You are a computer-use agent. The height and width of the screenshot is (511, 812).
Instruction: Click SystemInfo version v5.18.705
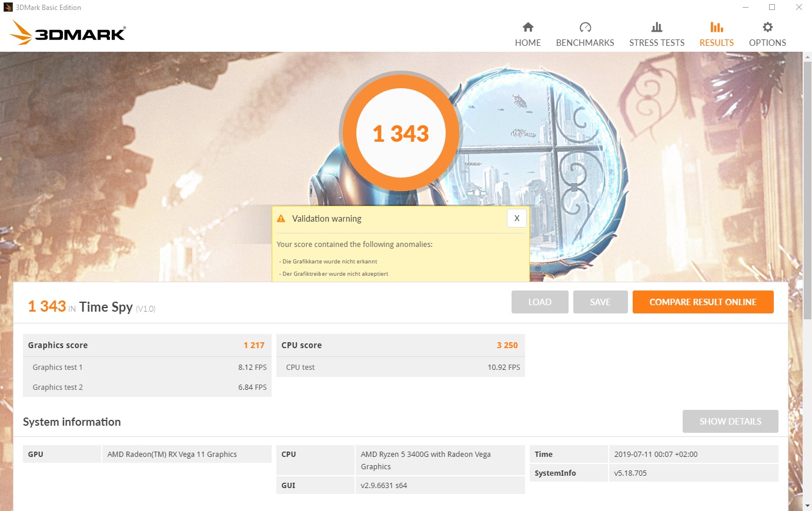(630, 473)
